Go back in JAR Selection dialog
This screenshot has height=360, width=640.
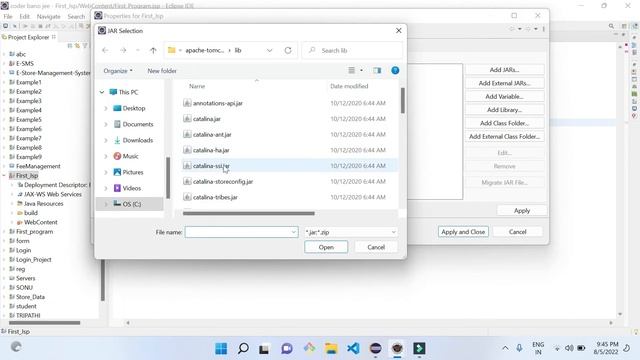point(105,50)
